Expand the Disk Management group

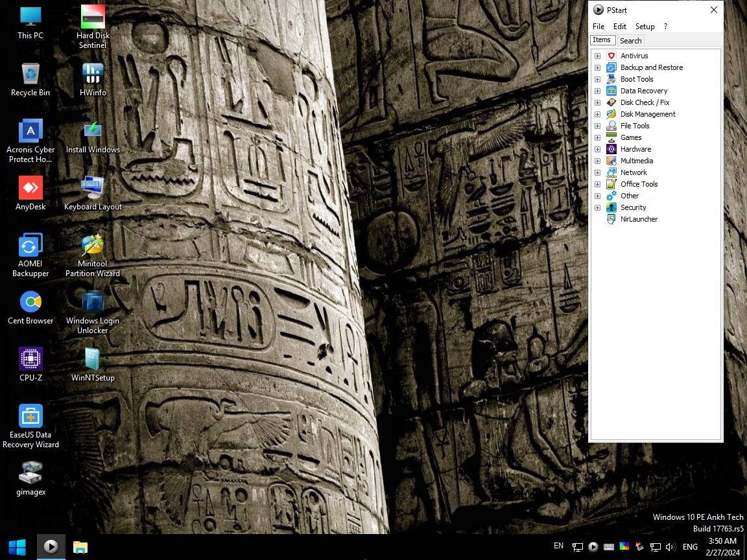tap(597, 114)
